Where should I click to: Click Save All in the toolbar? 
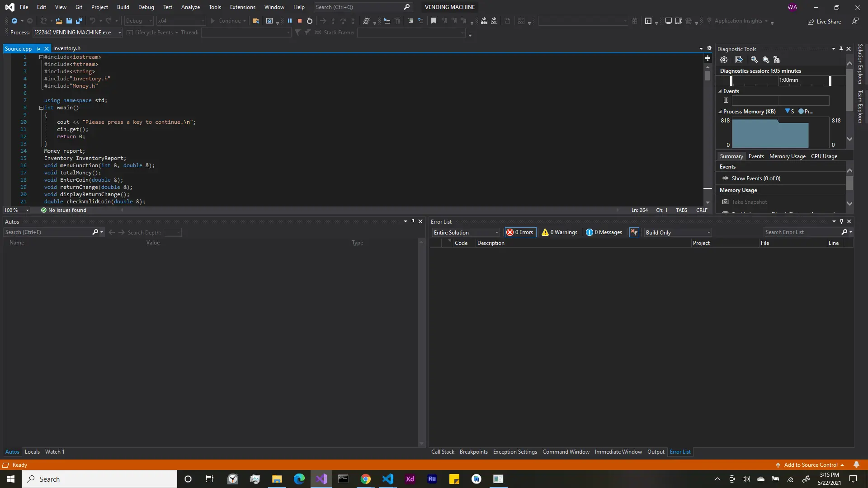(79, 21)
